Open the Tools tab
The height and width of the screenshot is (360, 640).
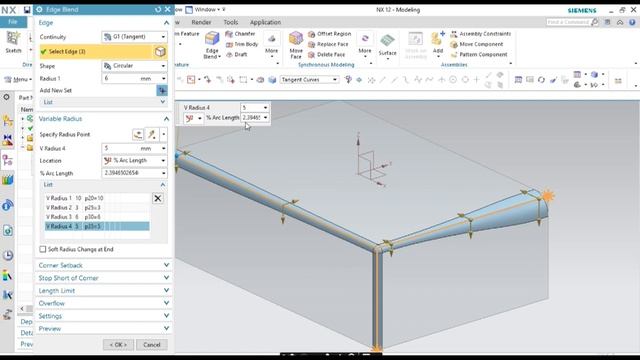point(231,22)
